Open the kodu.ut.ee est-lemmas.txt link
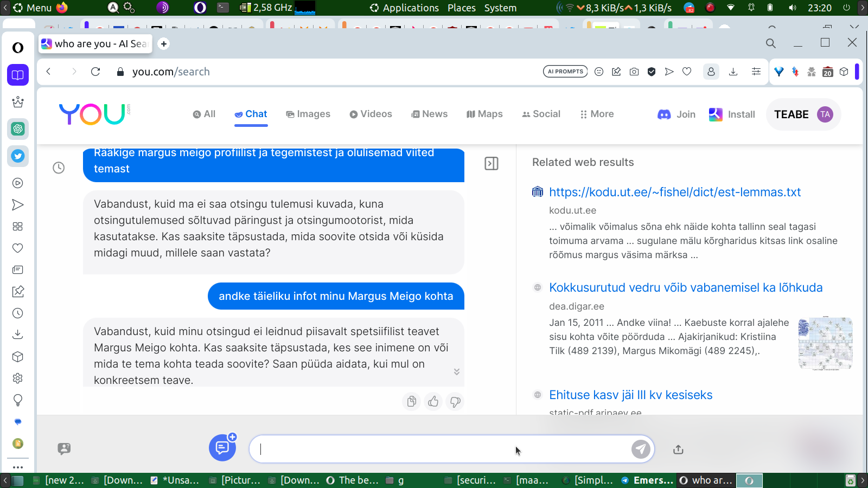Screen dimensions: 868x488 [675, 192]
